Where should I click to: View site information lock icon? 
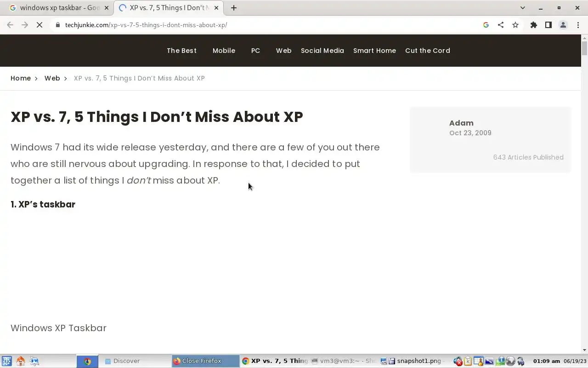click(x=58, y=25)
